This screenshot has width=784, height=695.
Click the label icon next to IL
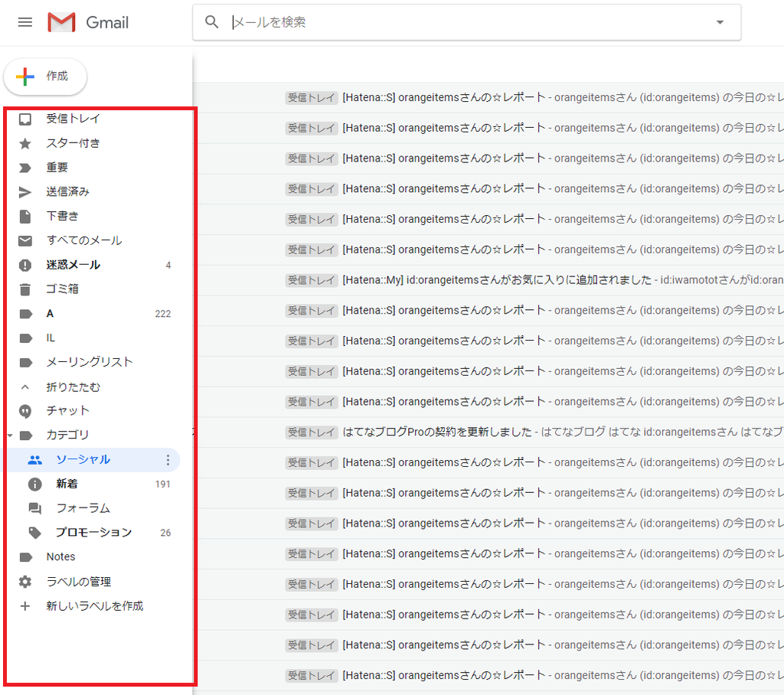(x=25, y=338)
